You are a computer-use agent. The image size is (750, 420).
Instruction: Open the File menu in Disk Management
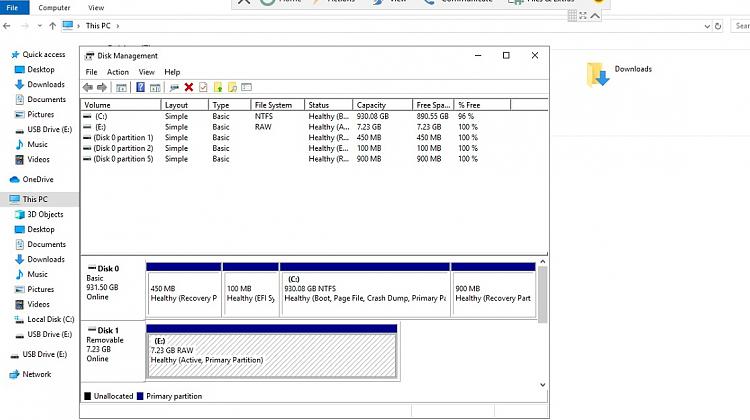click(x=91, y=72)
